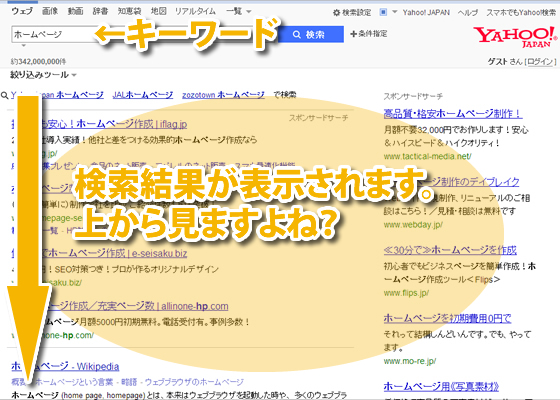Click the ホームページという言葉 sub-link

[x=74, y=382]
